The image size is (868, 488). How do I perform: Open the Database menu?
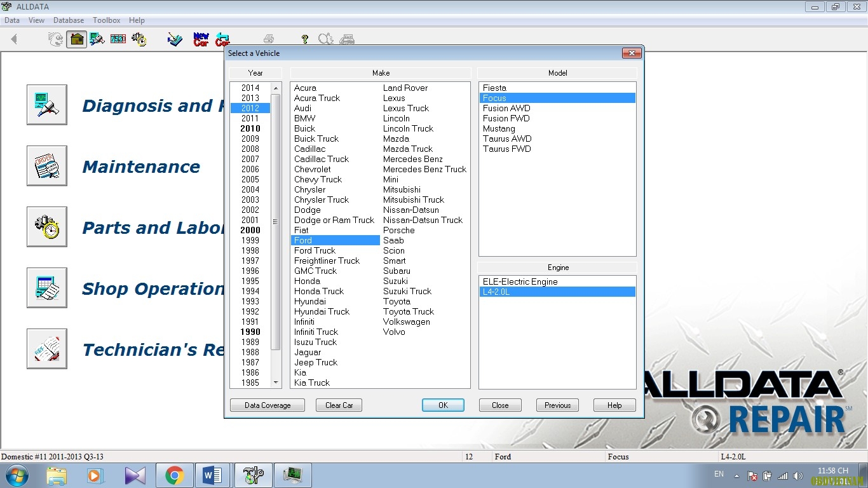coord(69,20)
